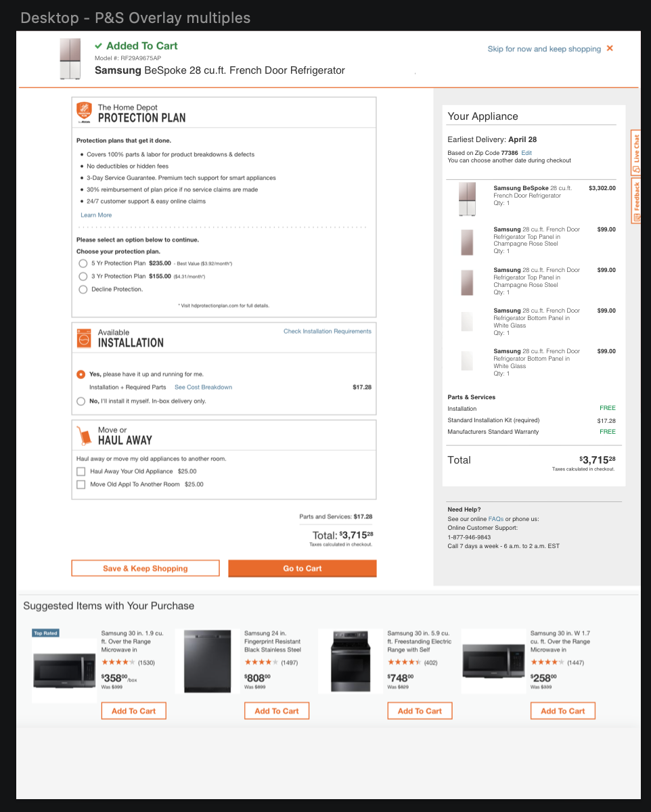Click the Top Rated badge
This screenshot has width=651, height=812.
coord(46,633)
